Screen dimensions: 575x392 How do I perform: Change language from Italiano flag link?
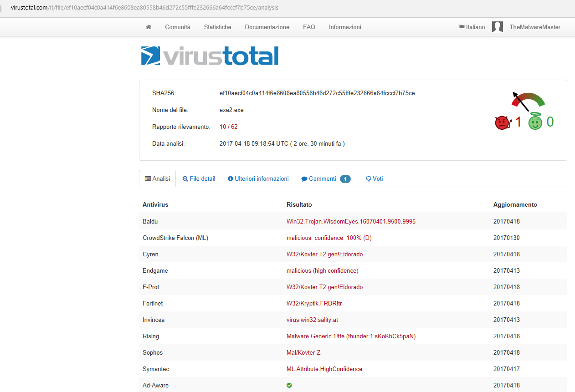pos(472,27)
